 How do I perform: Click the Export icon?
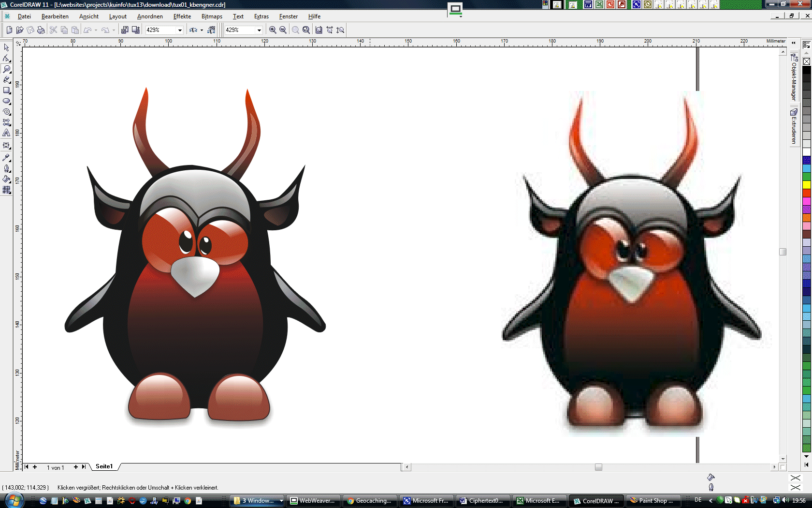[136, 30]
